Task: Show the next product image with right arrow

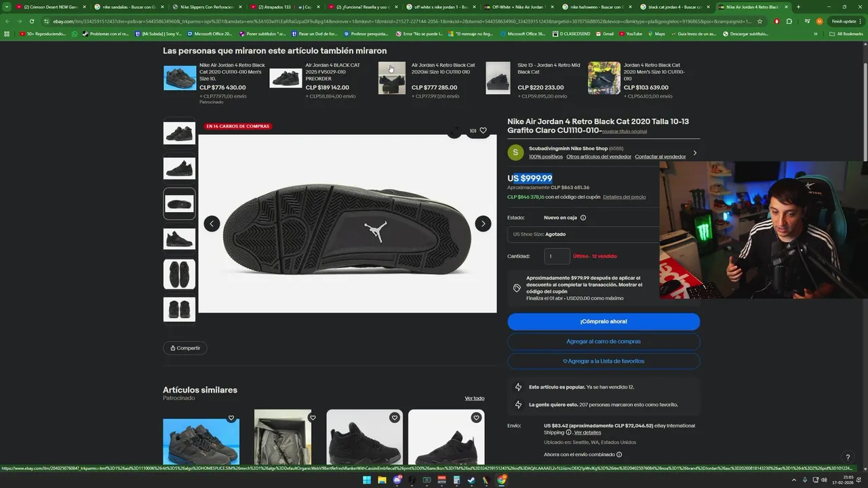Action: pyautogui.click(x=483, y=224)
